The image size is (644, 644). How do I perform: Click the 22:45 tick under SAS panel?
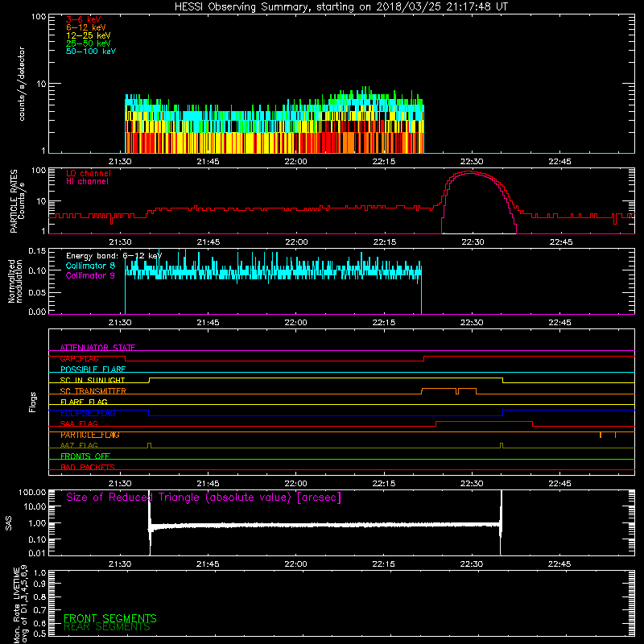click(559, 564)
